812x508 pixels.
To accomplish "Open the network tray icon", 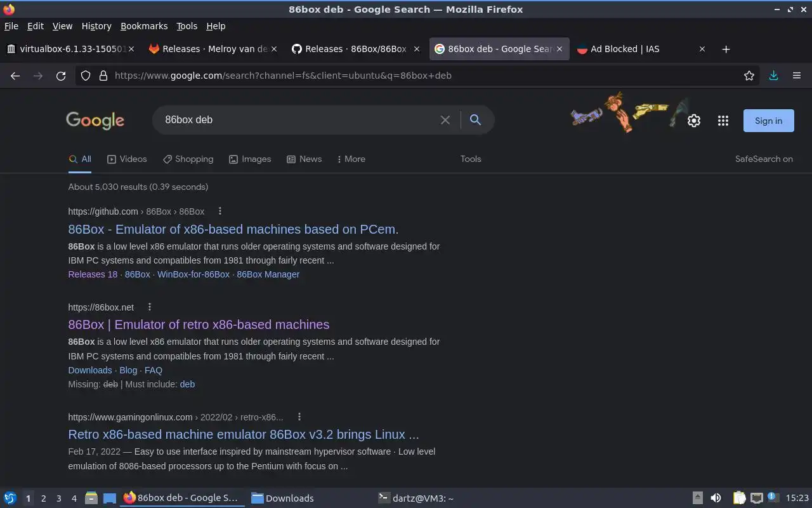I will 756,498.
